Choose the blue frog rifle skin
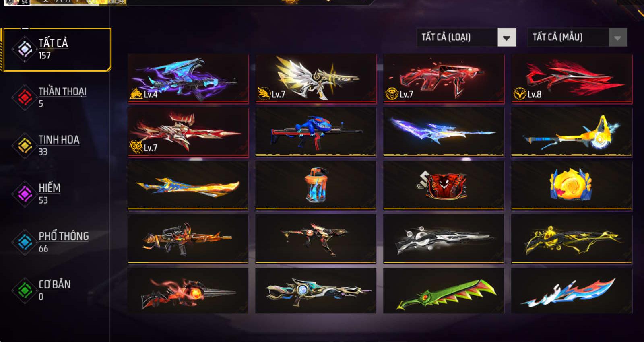The height and width of the screenshot is (342, 644). pyautogui.click(x=316, y=132)
